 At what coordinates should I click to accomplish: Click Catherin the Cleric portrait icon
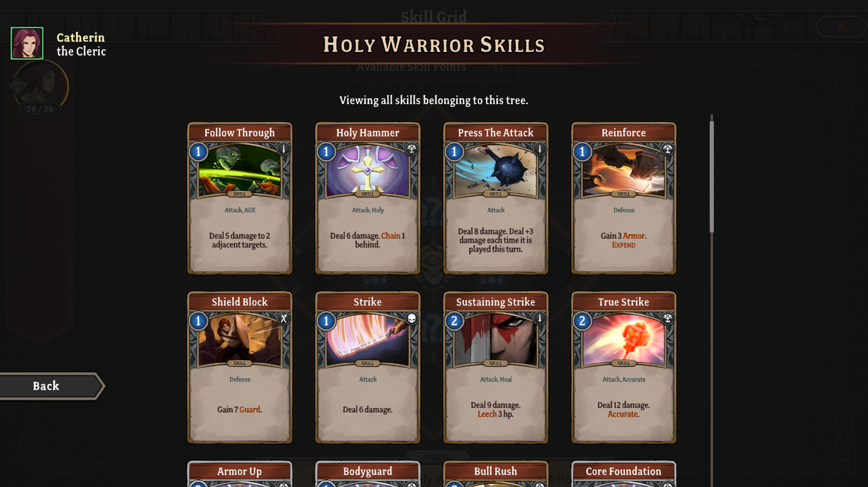point(27,43)
